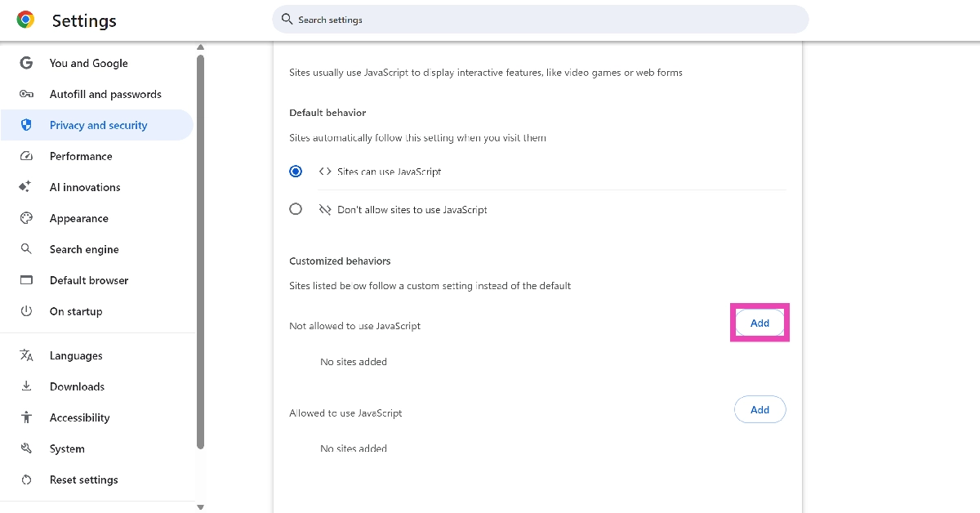Image resolution: width=980 pixels, height=513 pixels.
Task: Click the Appearance palette icon
Action: pos(26,218)
